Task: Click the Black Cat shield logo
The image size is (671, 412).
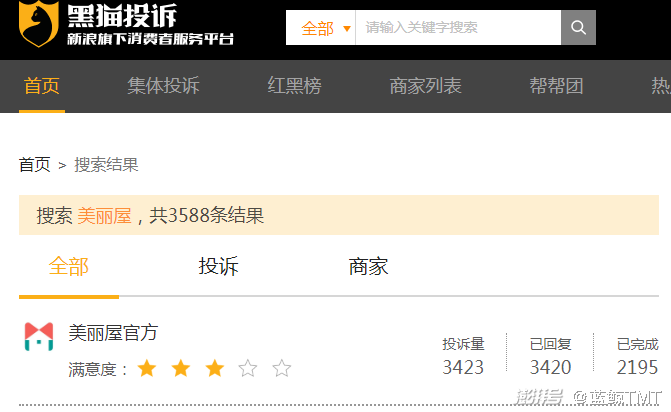Action: (x=39, y=24)
